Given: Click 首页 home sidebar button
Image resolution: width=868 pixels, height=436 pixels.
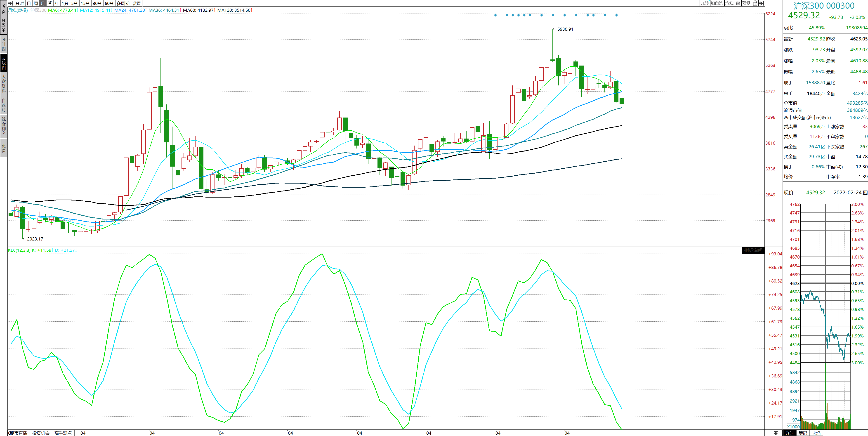Looking at the screenshot, I should (x=4, y=9).
